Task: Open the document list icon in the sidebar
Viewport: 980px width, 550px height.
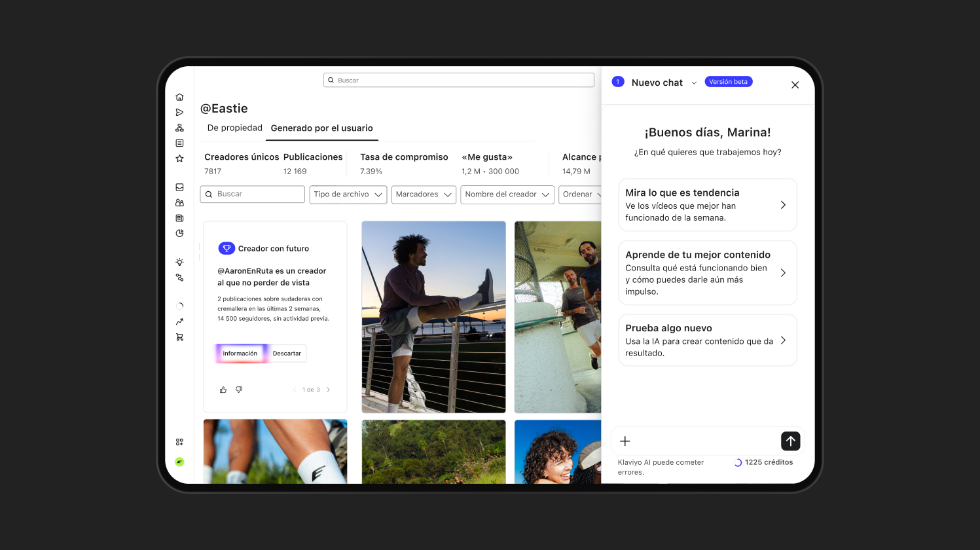Action: [179, 143]
